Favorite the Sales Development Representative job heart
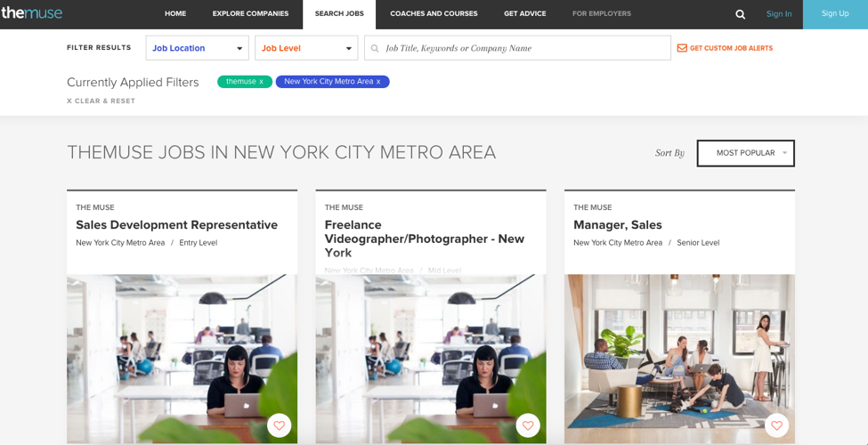Image resolution: width=868 pixels, height=445 pixels. tap(279, 425)
